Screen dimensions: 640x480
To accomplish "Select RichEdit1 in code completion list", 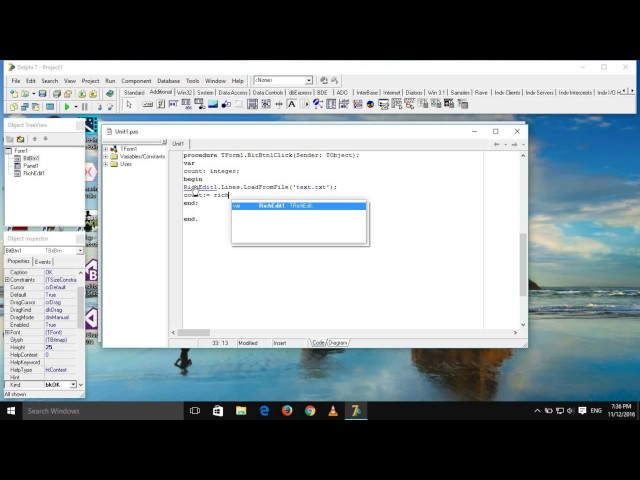I will click(299, 206).
